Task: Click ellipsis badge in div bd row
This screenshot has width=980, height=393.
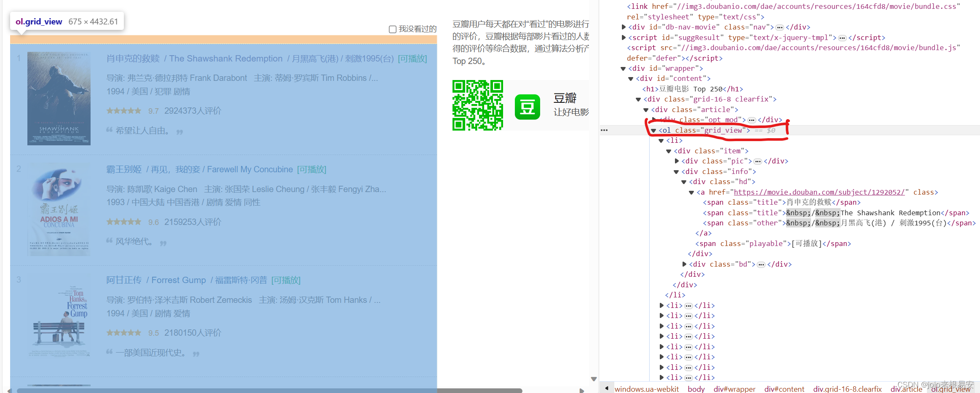Action: [761, 265]
